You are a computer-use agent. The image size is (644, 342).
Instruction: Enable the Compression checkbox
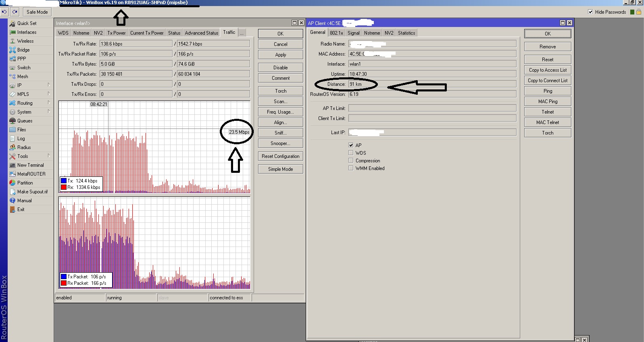click(351, 160)
